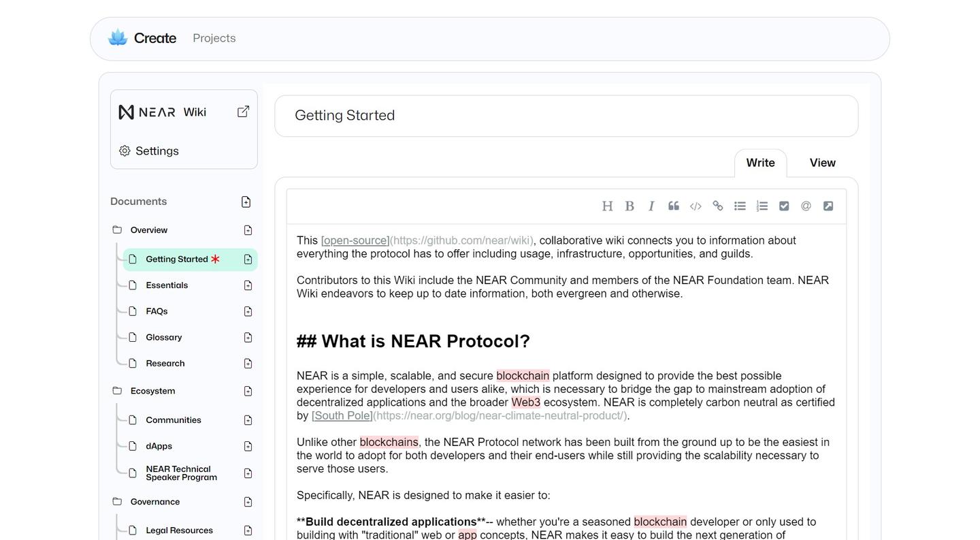980x540 pixels.
Task: Add sub-document under Communities
Action: point(248,420)
